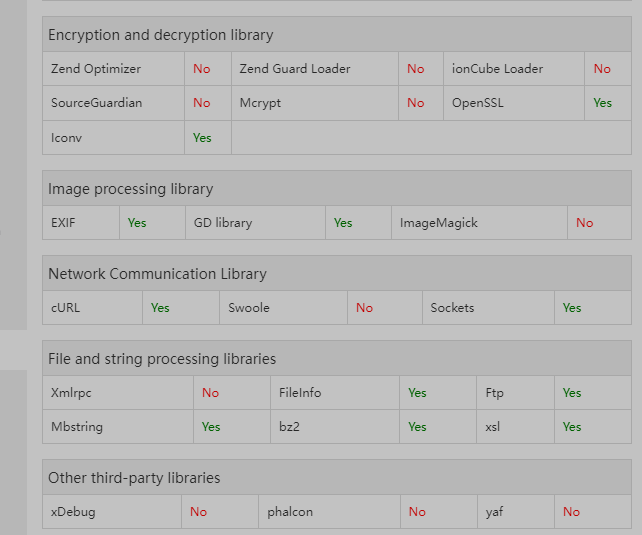The width and height of the screenshot is (642, 535).
Task: Select the cURL cell
Action: 65,308
